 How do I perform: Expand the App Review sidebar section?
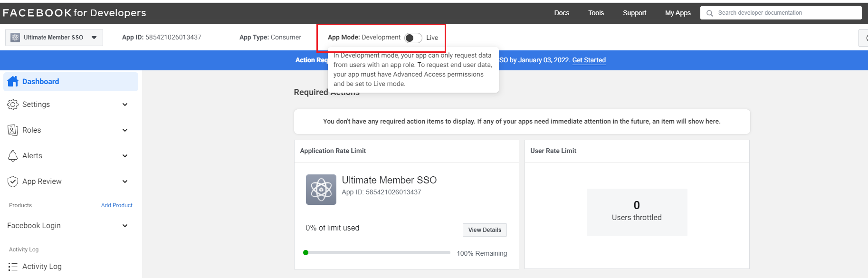coord(125,182)
